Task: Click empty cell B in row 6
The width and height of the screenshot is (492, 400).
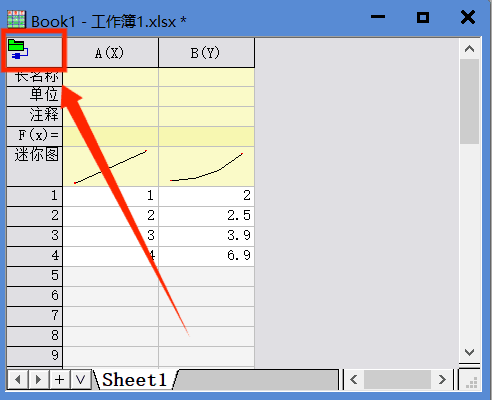Action: click(206, 296)
